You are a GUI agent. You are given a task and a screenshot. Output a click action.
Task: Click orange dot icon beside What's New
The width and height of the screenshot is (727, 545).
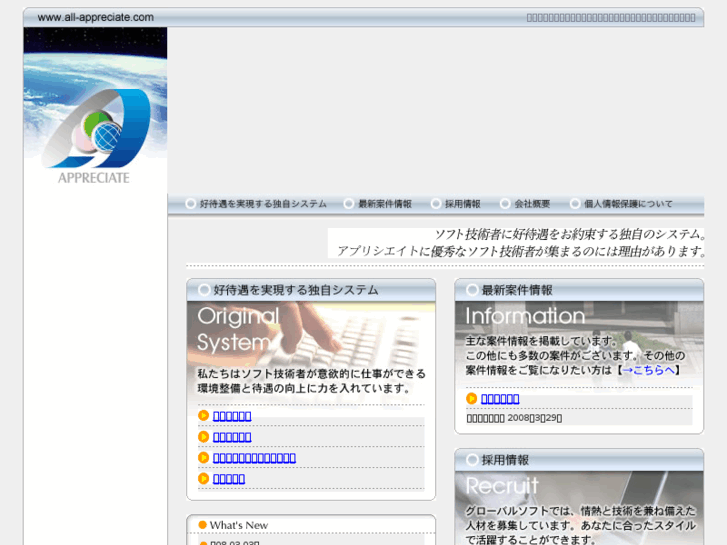tap(202, 525)
